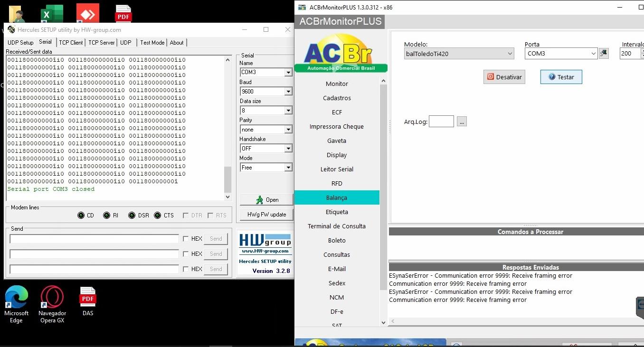Click the first Send text field
This screenshot has height=347, width=644.
94,239
